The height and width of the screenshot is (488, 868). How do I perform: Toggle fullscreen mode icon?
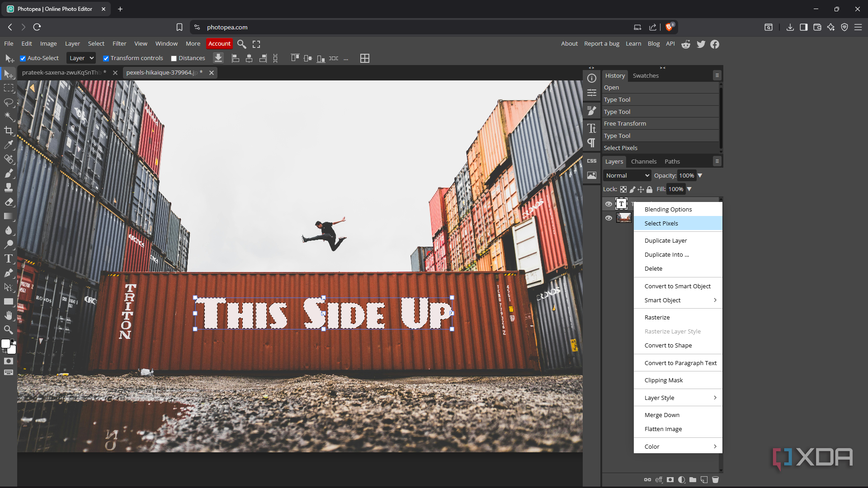pyautogui.click(x=256, y=44)
